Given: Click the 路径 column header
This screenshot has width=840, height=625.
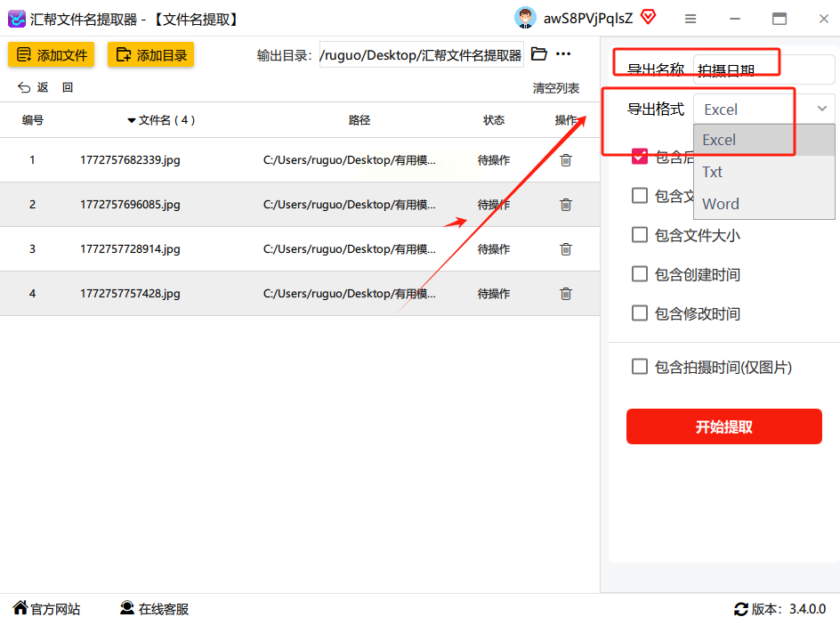Looking at the screenshot, I should pos(359,120).
